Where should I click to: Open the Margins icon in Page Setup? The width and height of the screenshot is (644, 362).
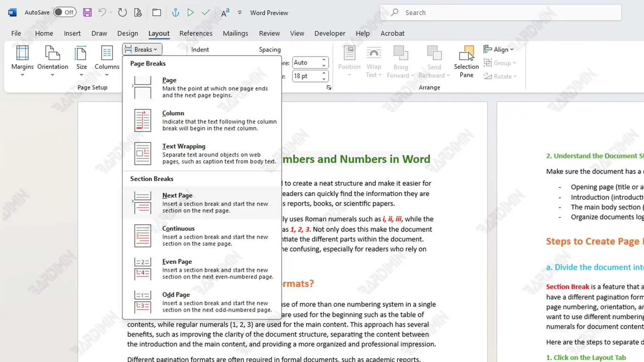tap(22, 53)
